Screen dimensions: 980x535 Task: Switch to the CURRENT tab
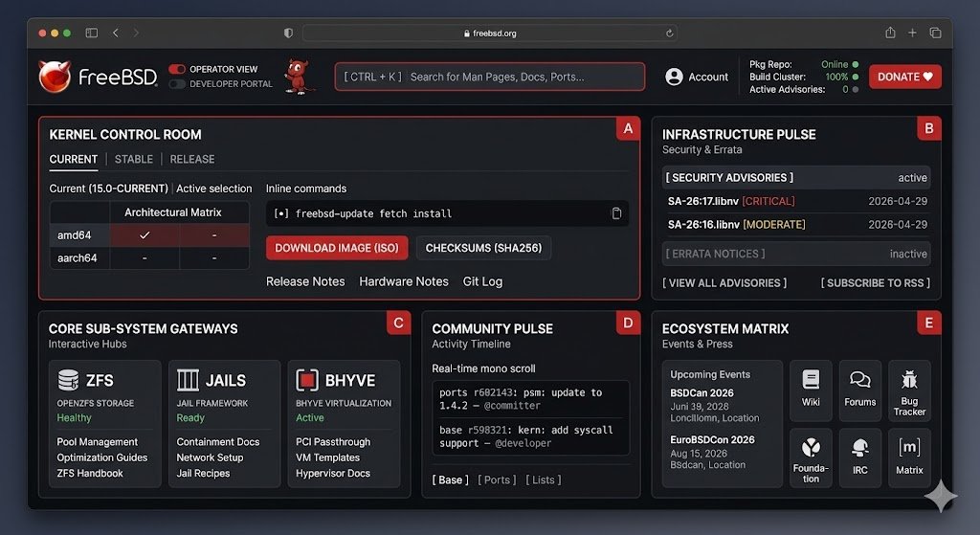[73, 160]
